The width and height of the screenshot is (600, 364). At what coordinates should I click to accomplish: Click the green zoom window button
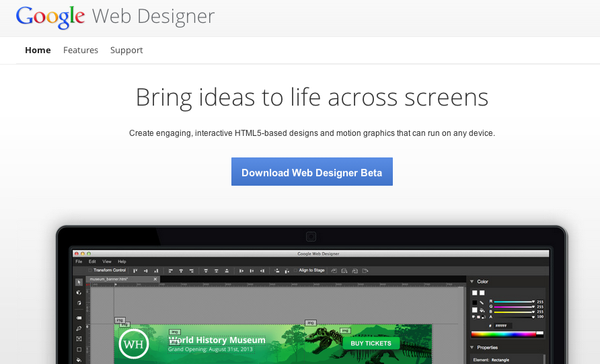pos(89,254)
